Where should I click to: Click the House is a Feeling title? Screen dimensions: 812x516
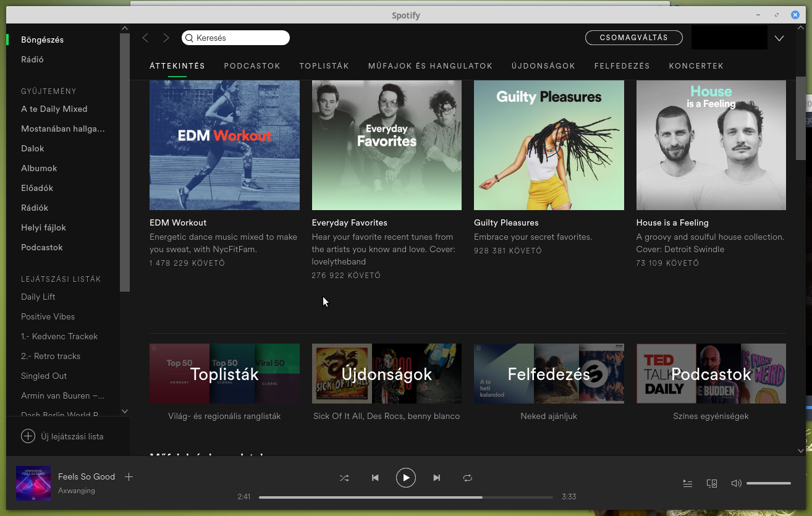672,222
